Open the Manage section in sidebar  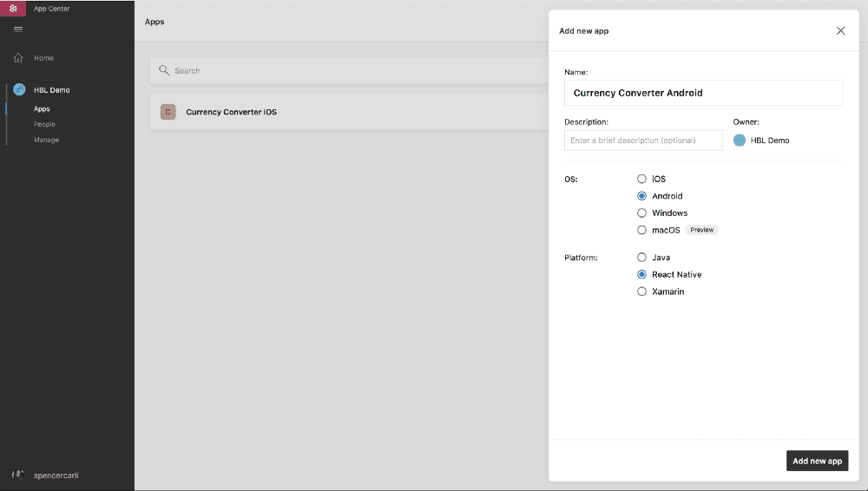tap(46, 140)
